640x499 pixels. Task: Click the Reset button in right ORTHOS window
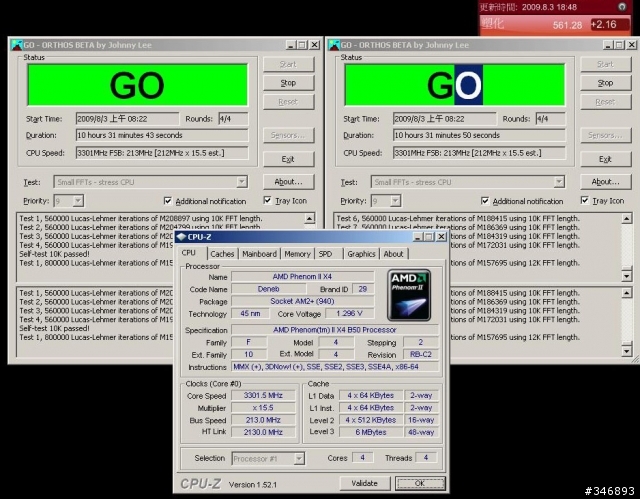[606, 102]
